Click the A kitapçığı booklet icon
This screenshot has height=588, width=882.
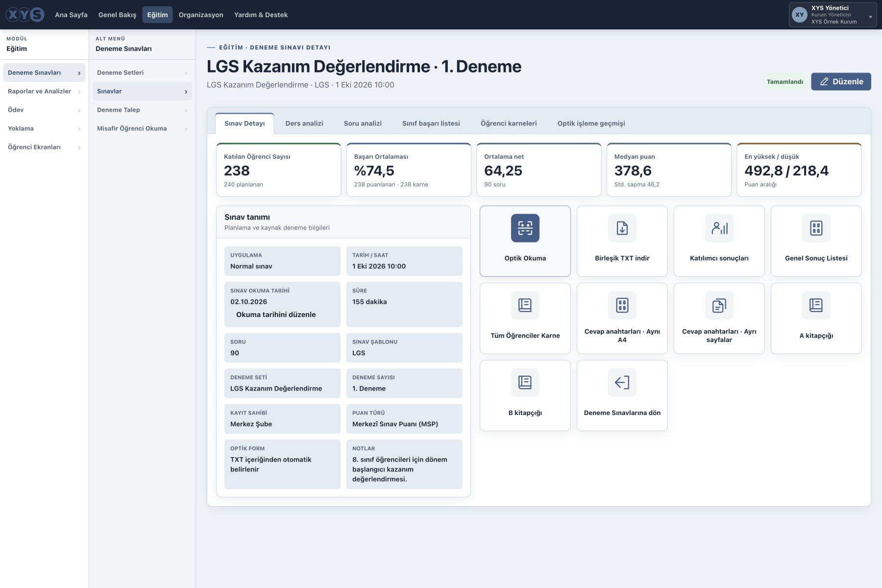point(816,305)
